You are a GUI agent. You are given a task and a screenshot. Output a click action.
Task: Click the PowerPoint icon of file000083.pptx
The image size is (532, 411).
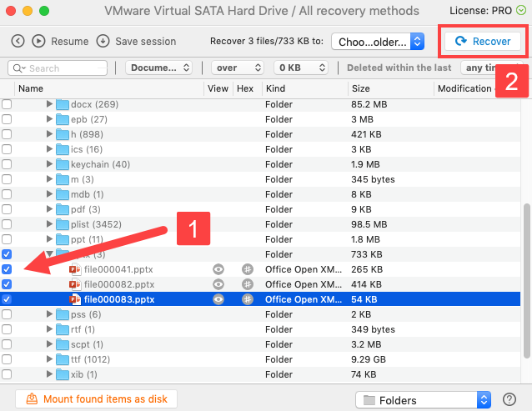click(x=74, y=299)
